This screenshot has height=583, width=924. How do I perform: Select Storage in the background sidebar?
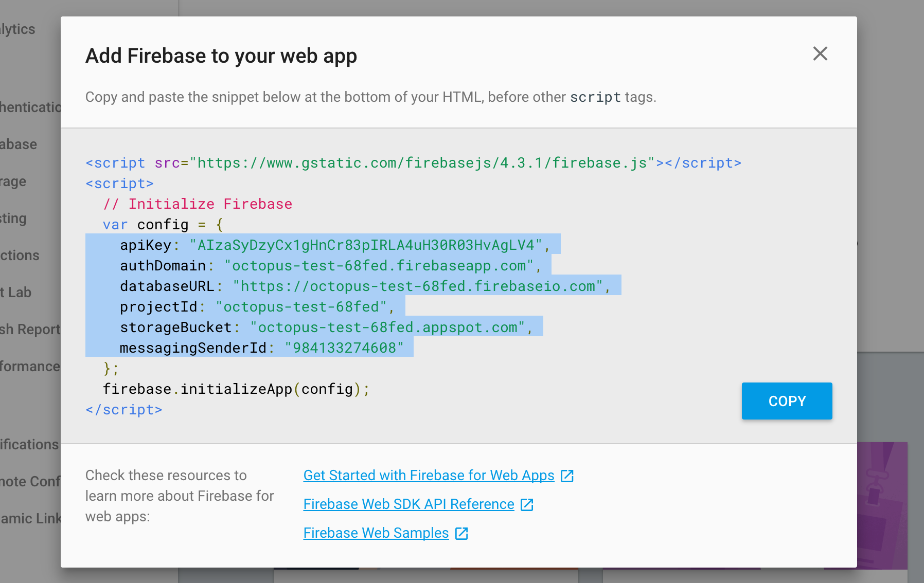[x=13, y=181]
